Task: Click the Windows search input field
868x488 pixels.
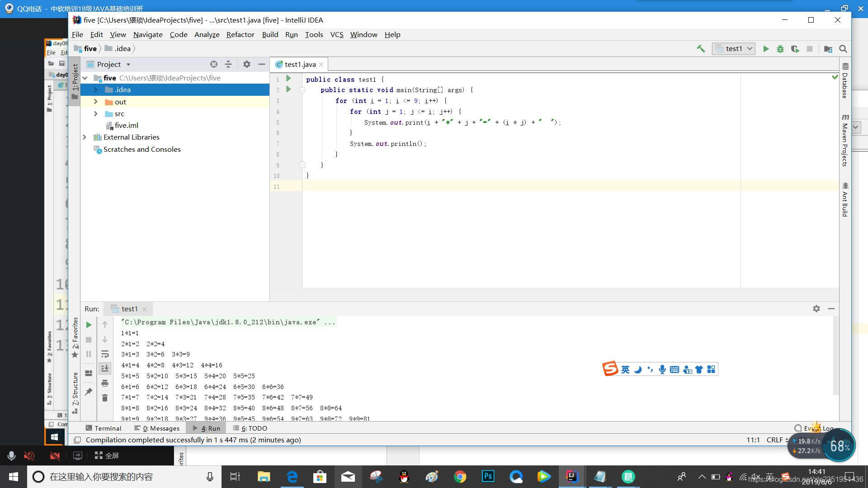Action: 124,476
